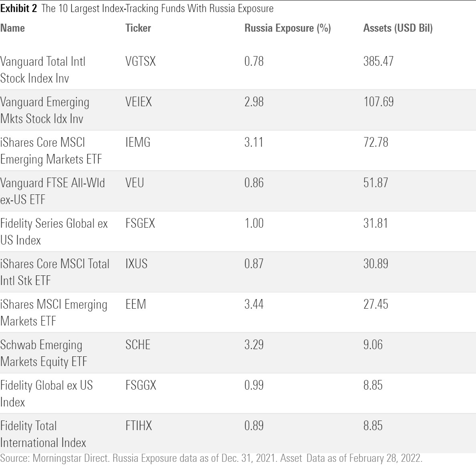Select the Russia Exposure (%) column header
Viewport: 476px width, 465px height.
pyautogui.click(x=287, y=28)
